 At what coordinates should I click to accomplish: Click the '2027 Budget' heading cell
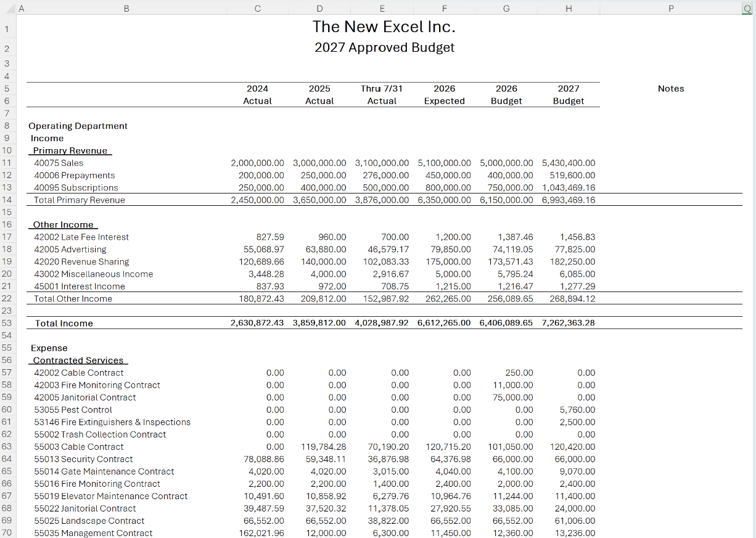[569, 95]
